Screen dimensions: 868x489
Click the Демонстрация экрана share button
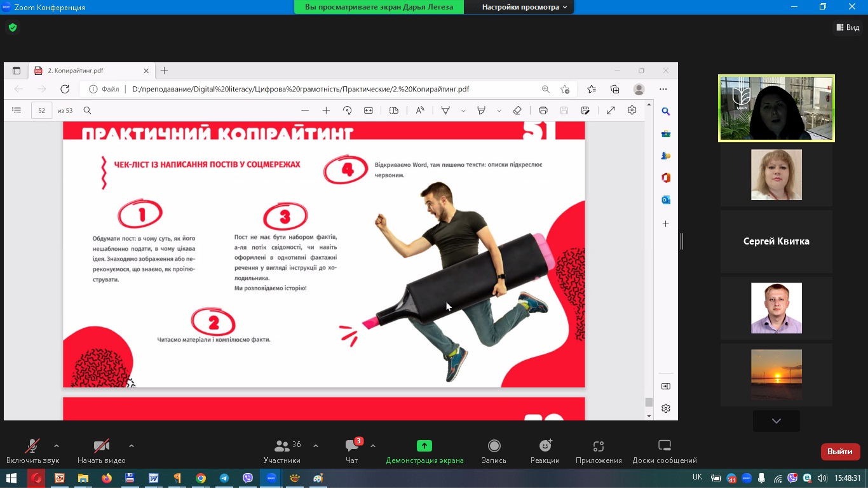[424, 451]
